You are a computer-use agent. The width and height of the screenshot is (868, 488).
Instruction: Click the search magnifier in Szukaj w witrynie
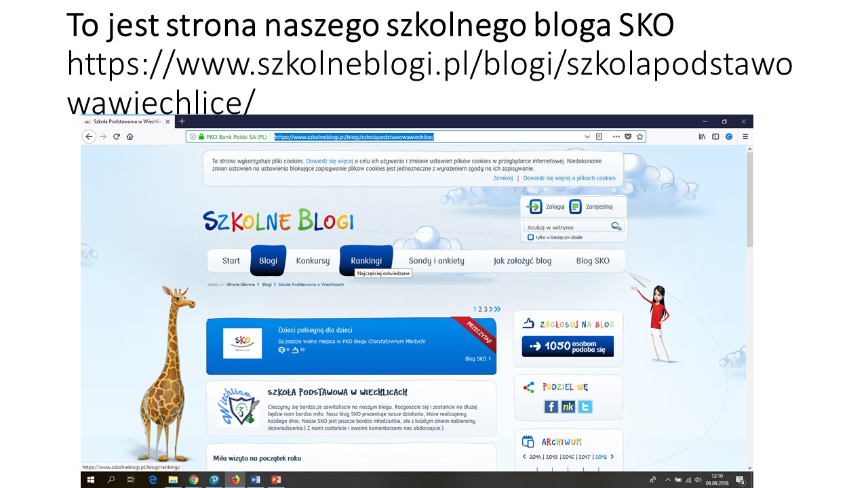point(616,226)
